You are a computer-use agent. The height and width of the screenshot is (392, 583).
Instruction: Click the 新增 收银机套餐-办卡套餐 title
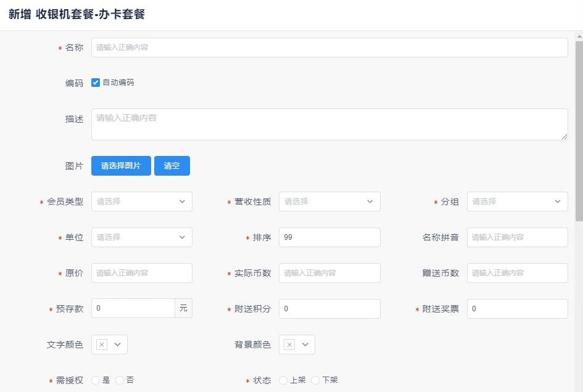(x=76, y=14)
